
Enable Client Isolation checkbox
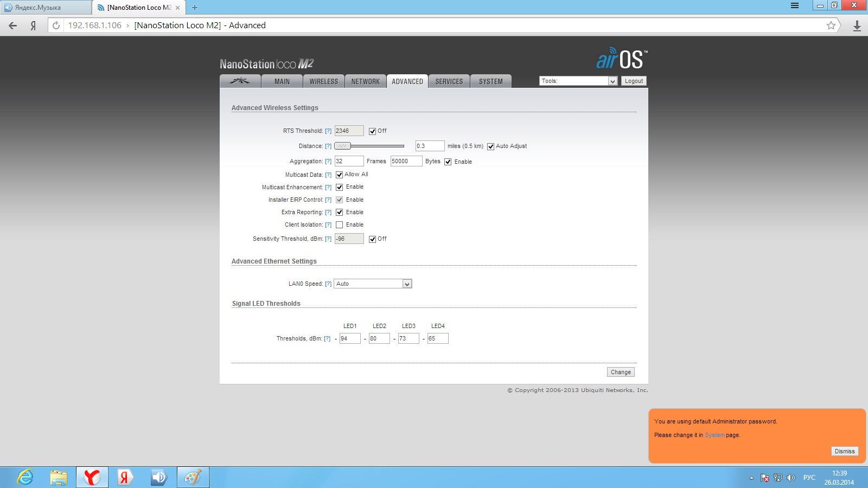point(339,224)
